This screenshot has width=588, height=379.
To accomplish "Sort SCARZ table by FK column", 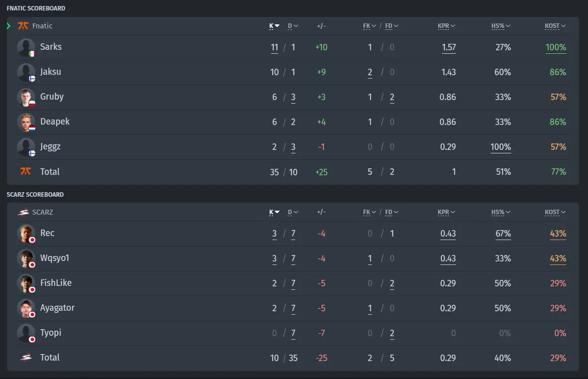I will [370, 212].
